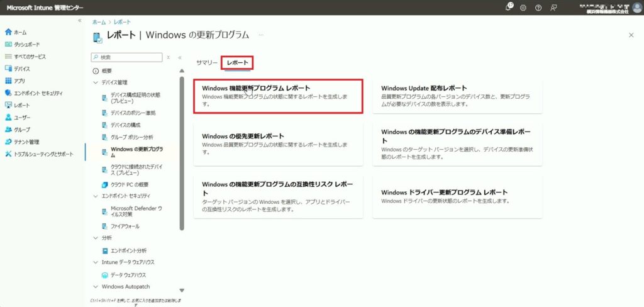
Task: Click icon beside デバイスのポリシー準拠
Action: pos(105,113)
